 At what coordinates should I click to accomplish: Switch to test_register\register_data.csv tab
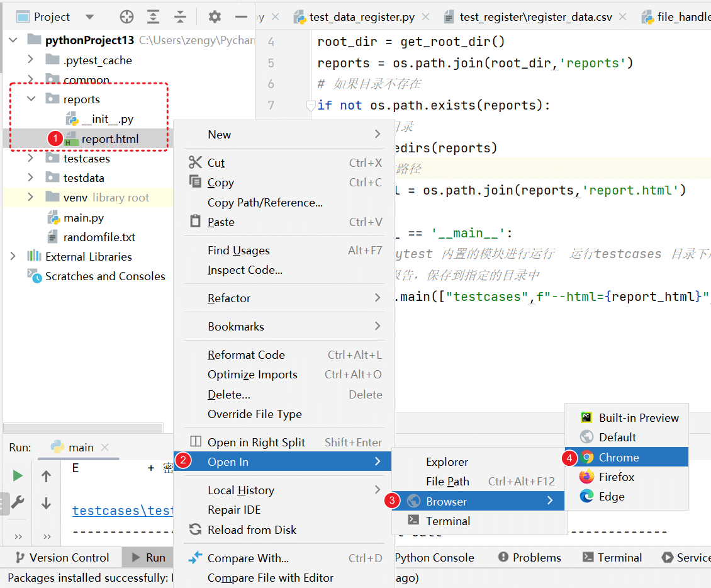[x=528, y=17]
